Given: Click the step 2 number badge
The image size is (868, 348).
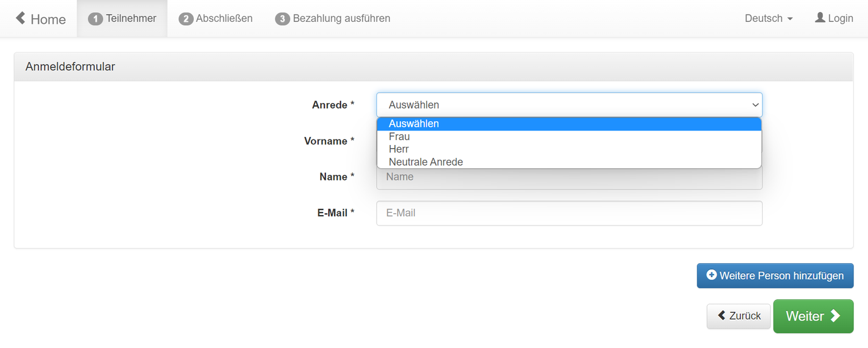Looking at the screenshot, I should [186, 19].
